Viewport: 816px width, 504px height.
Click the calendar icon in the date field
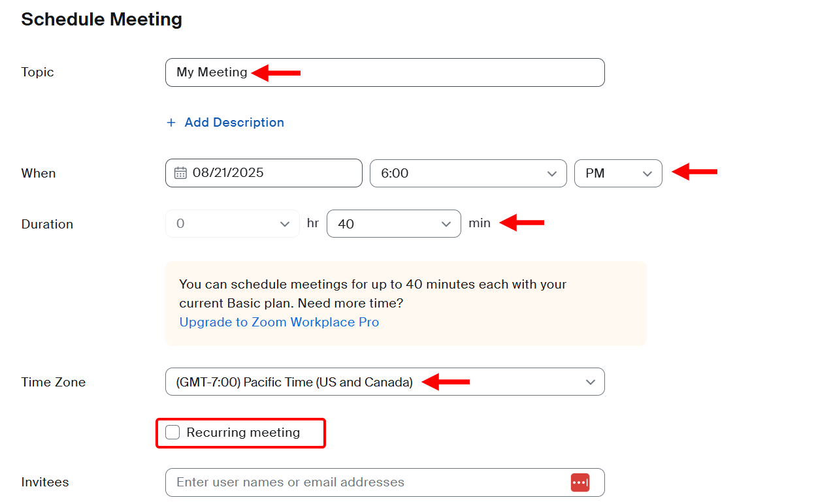pyautogui.click(x=181, y=173)
